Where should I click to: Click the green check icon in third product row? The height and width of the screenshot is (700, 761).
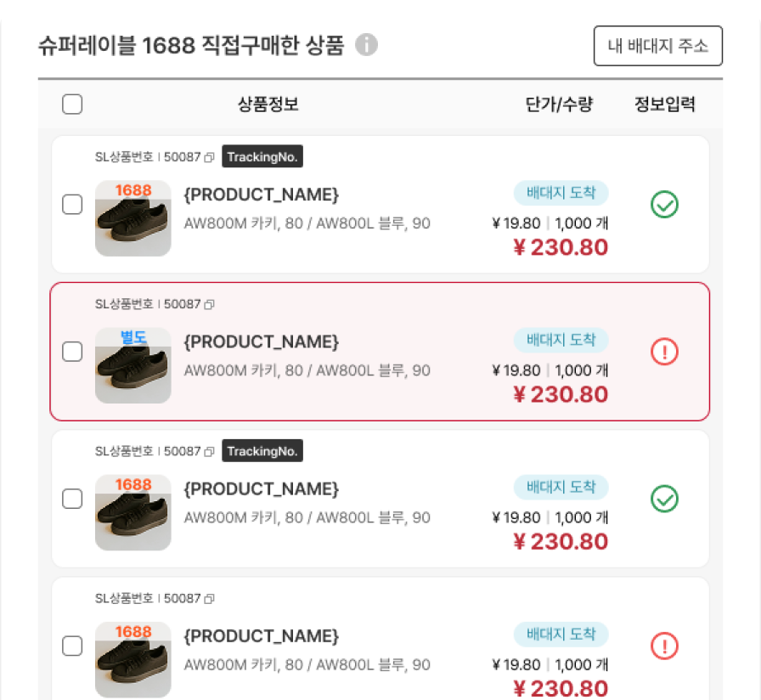tap(664, 499)
